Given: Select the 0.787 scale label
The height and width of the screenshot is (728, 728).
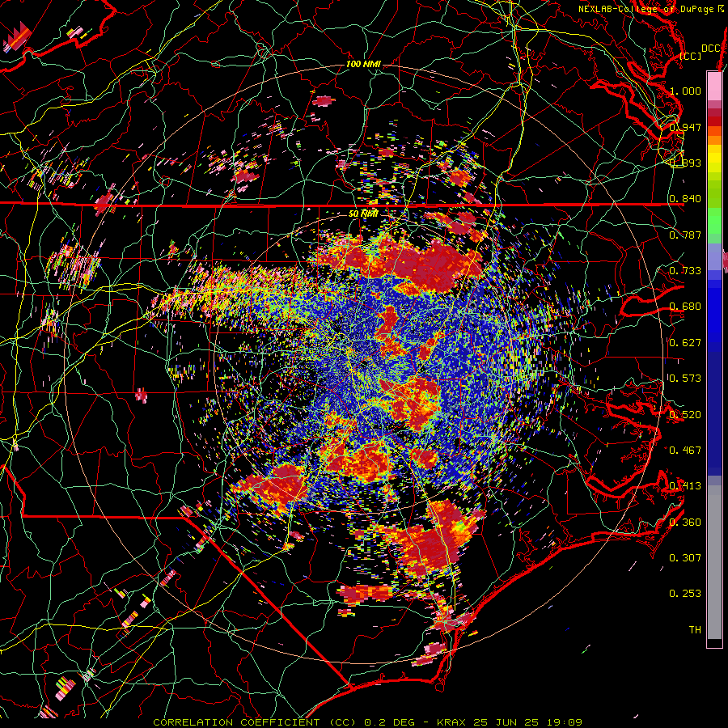Looking at the screenshot, I should 685,235.
